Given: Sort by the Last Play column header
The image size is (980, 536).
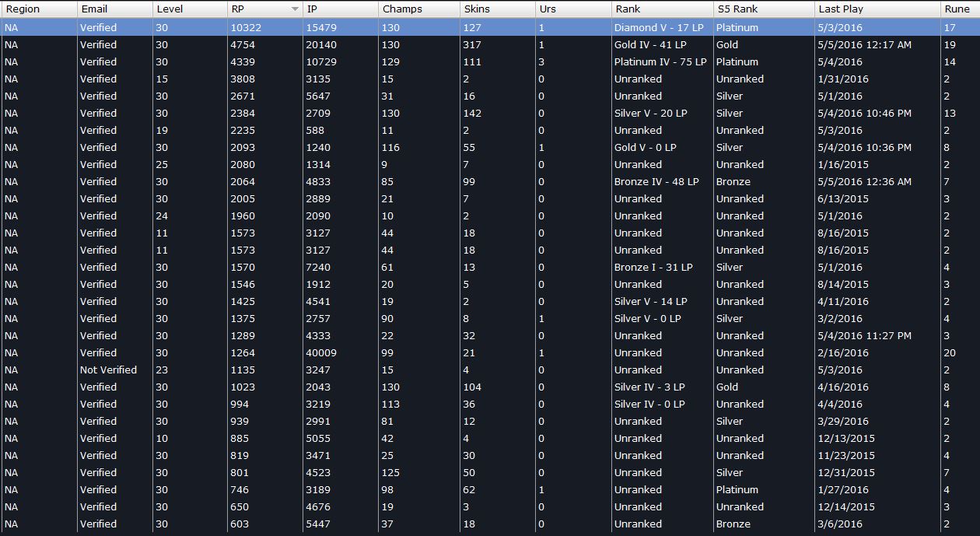Looking at the screenshot, I should [877, 9].
